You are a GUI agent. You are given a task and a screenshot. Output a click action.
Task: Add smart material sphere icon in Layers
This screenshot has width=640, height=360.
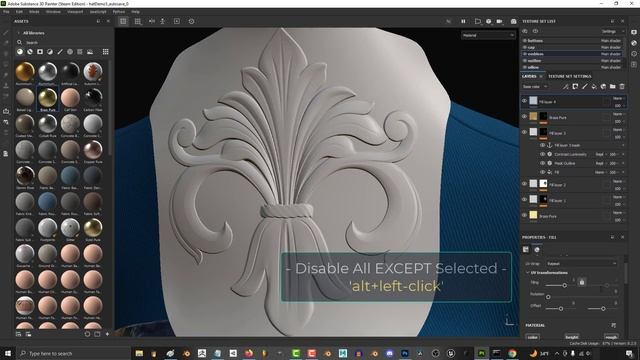603,87
